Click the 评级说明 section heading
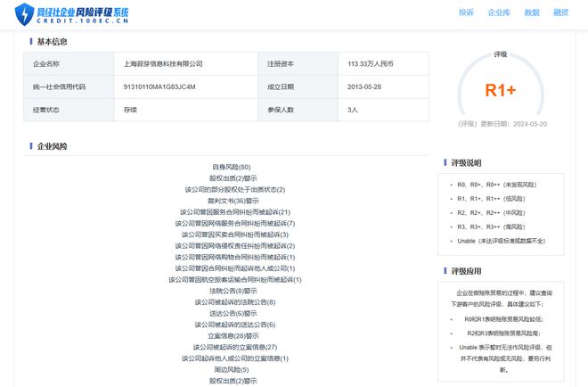This screenshot has height=387, width=588. pyautogui.click(x=468, y=163)
